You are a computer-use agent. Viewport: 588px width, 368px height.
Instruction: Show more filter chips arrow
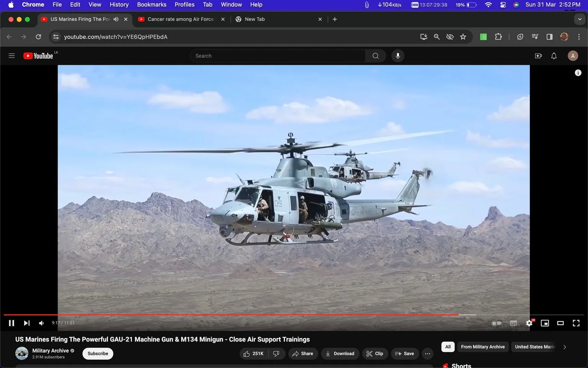[x=565, y=347]
